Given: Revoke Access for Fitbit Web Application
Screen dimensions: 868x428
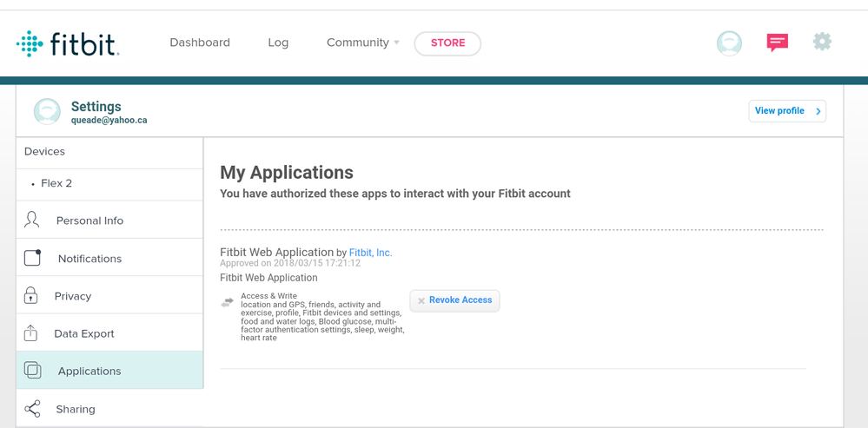Looking at the screenshot, I should pyautogui.click(x=454, y=300).
